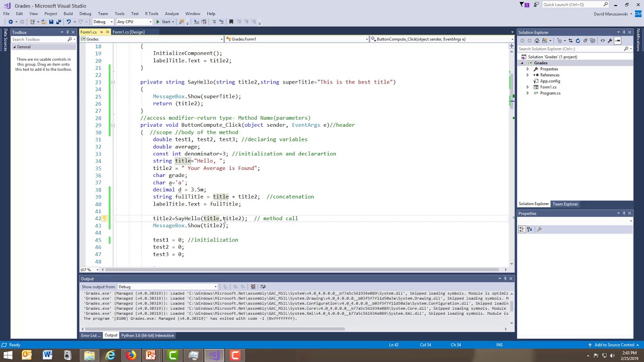Click Add to Source Control in status bar
The image size is (644, 362).
point(614,345)
